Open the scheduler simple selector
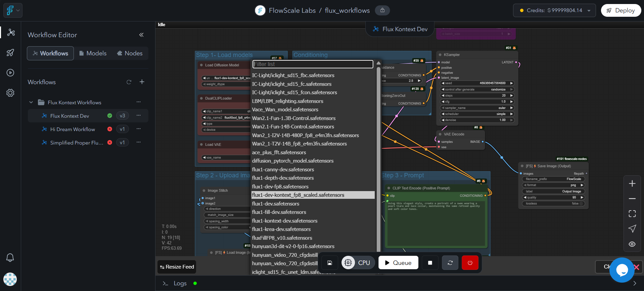Screen dimensions: 644x291 [x=477, y=114]
